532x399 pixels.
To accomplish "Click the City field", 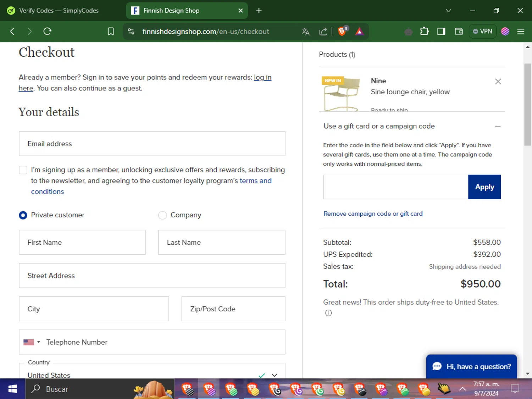I will 94,309.
